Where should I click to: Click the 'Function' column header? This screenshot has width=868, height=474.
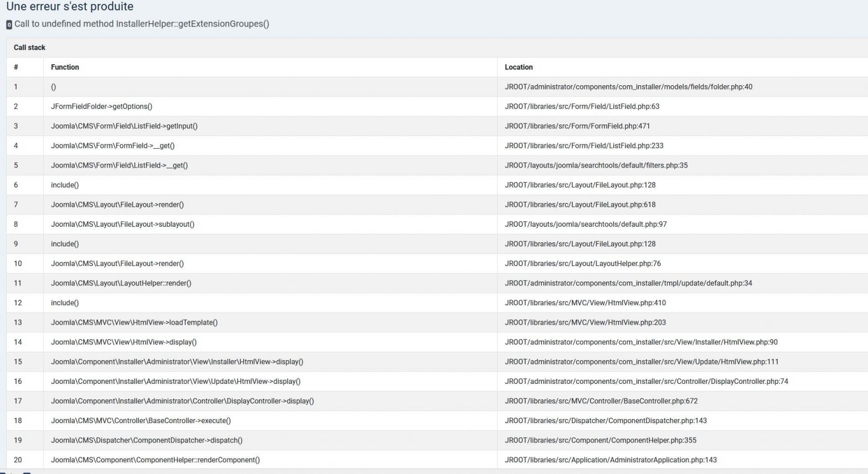point(65,67)
